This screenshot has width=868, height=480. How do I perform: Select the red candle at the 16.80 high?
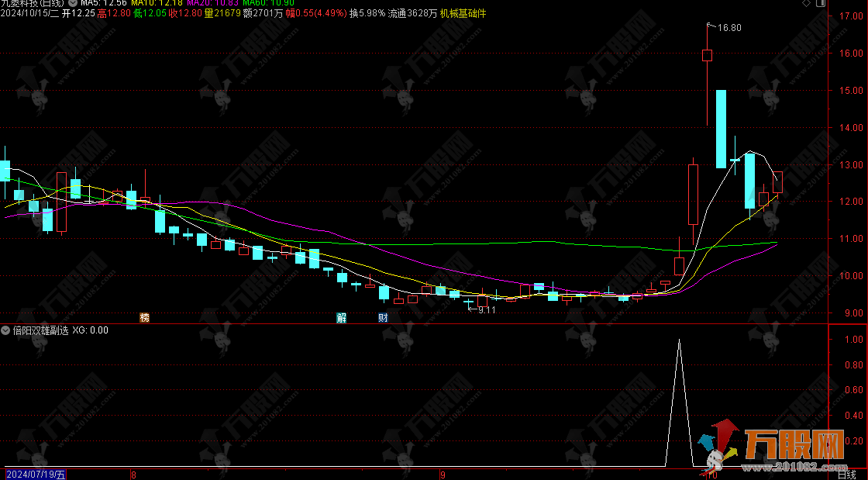[707, 55]
